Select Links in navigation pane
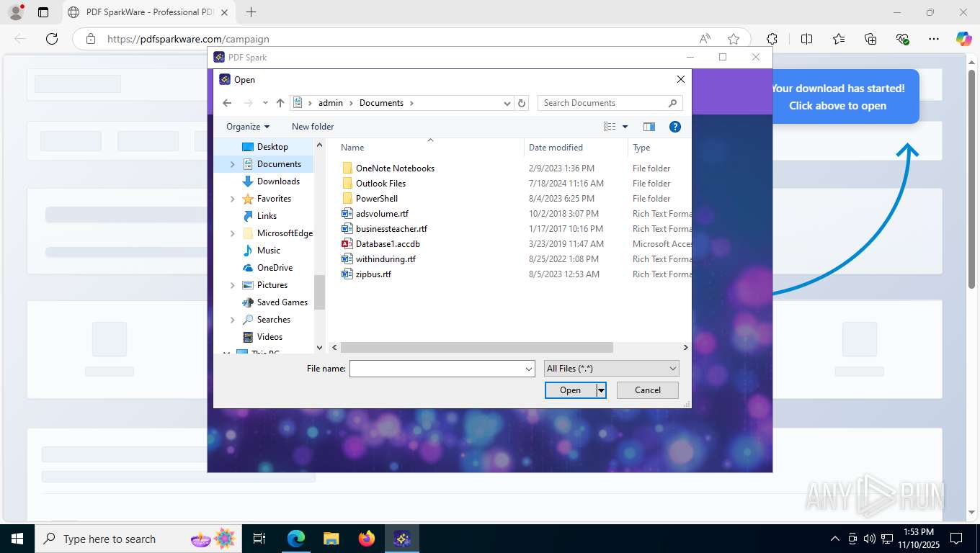Screen dimensions: 980x553 pos(267,216)
